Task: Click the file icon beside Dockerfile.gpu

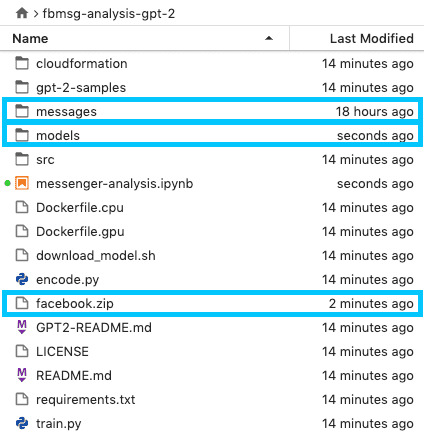Action: pos(22,231)
